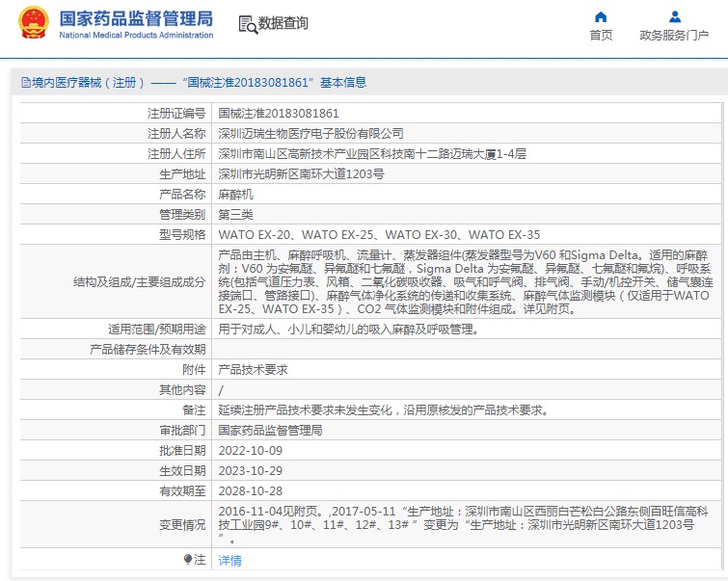Click registration number 国械注准20183081861 value
Screen dimensions: 728x581
pos(279,113)
